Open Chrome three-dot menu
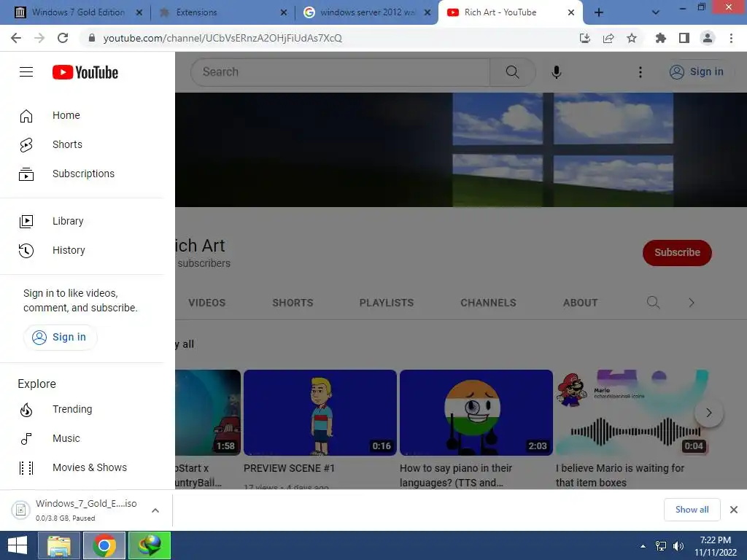 (731, 38)
